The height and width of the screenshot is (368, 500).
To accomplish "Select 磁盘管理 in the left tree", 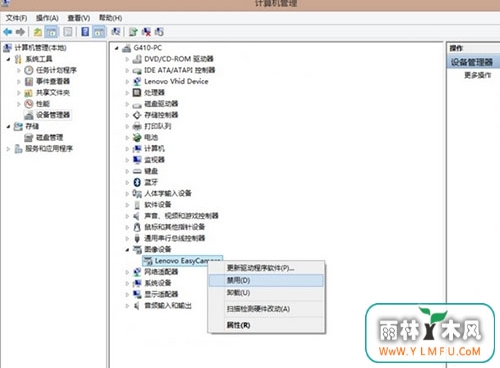I will (x=49, y=137).
